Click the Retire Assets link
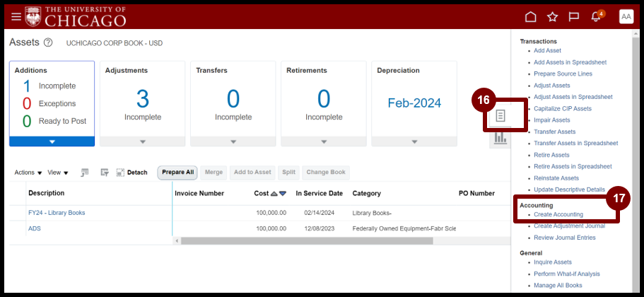This screenshot has height=297, width=644. click(x=551, y=155)
